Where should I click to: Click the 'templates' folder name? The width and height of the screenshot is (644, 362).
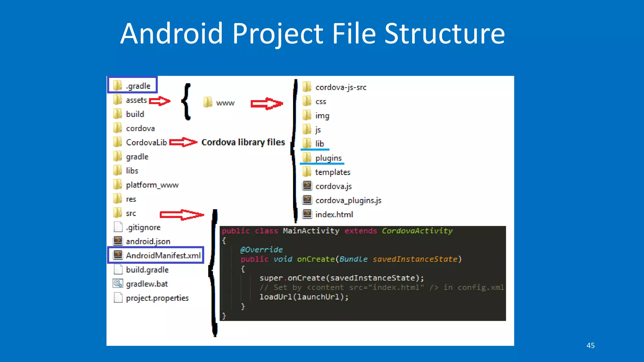click(x=333, y=172)
